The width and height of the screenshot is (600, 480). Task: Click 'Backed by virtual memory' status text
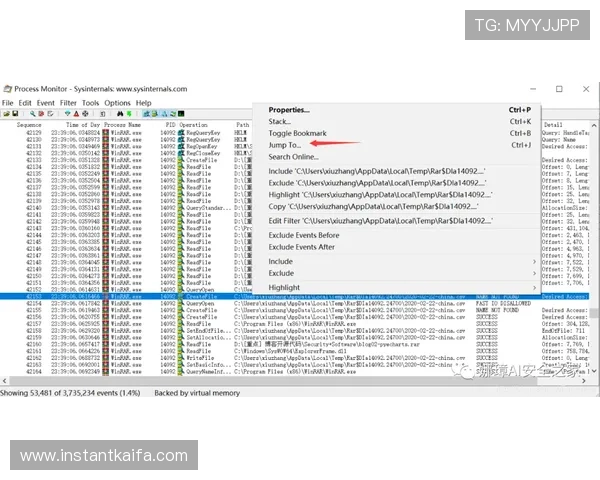click(197, 393)
